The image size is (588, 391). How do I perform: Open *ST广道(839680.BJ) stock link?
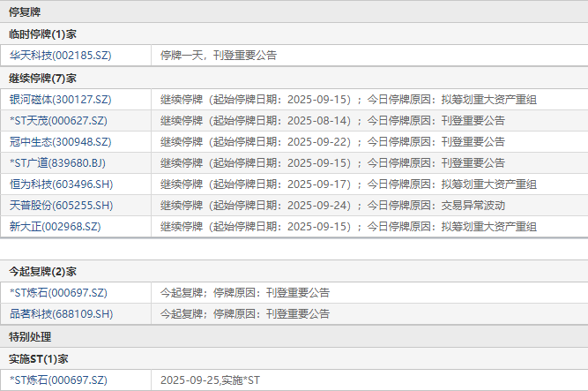pos(57,163)
